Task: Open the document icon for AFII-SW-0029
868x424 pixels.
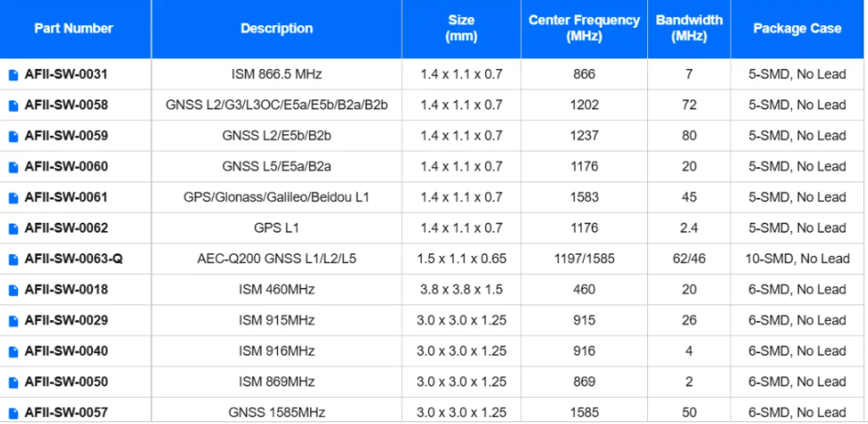Action: [x=13, y=320]
